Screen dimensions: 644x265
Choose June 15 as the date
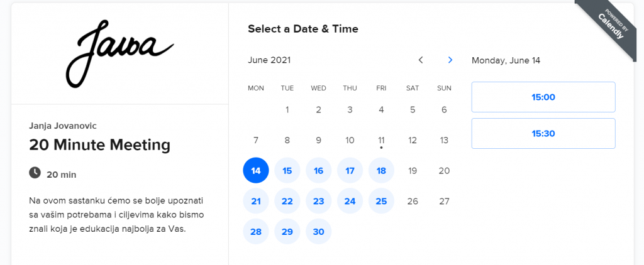287,171
